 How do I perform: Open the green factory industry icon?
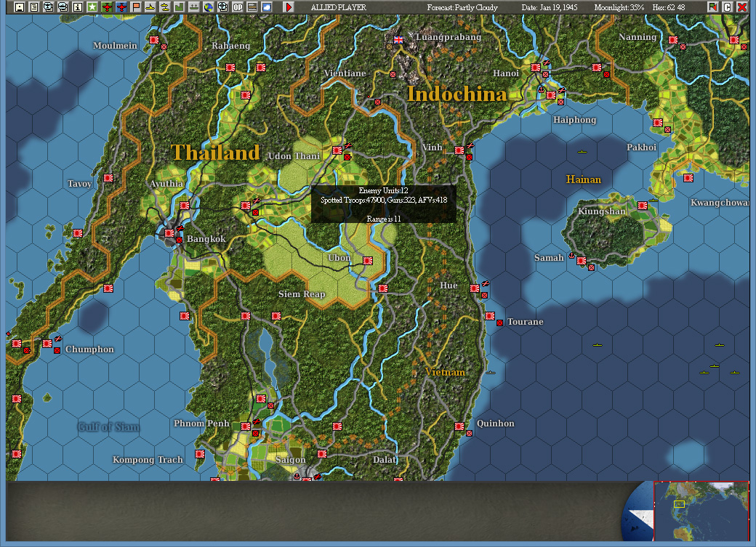coord(179,7)
